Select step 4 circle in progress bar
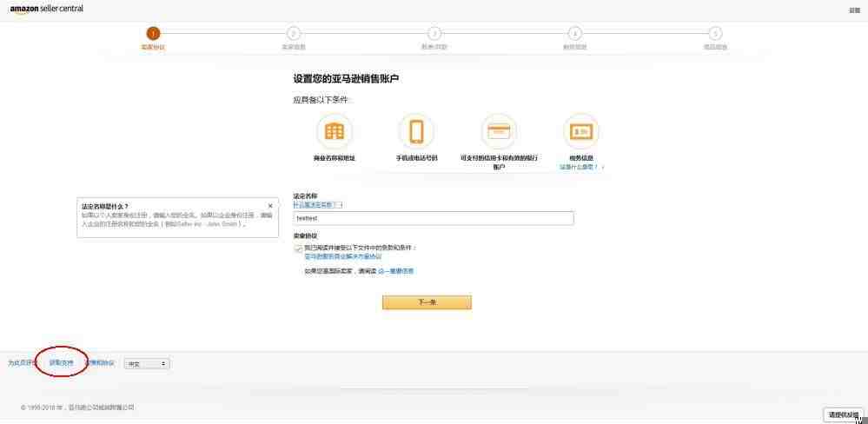Image resolution: width=868 pixels, height=424 pixels. tap(574, 33)
